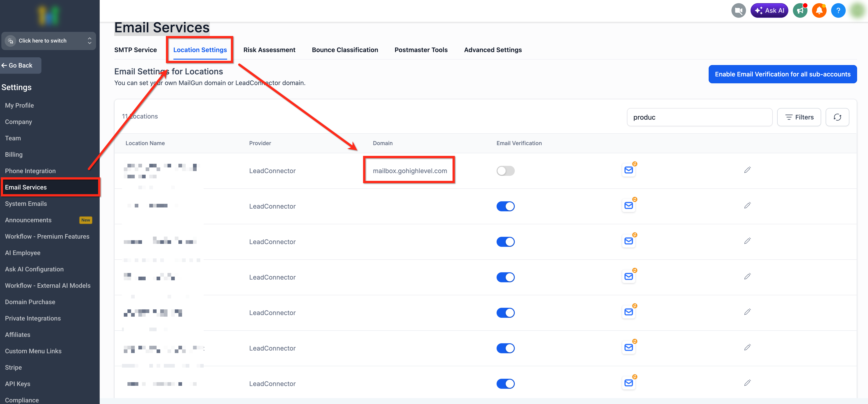Click the Go Back button
This screenshot has height=404, width=868.
(20, 65)
